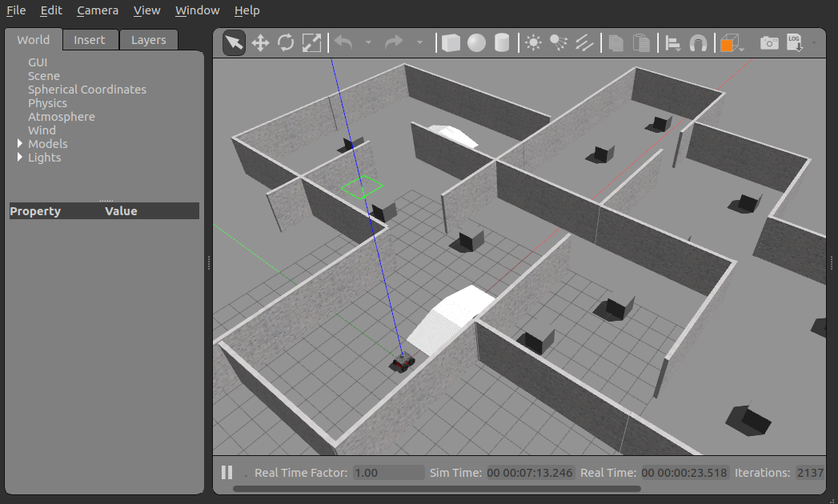
Task: Select Scene in the world tree
Action: pos(44,76)
